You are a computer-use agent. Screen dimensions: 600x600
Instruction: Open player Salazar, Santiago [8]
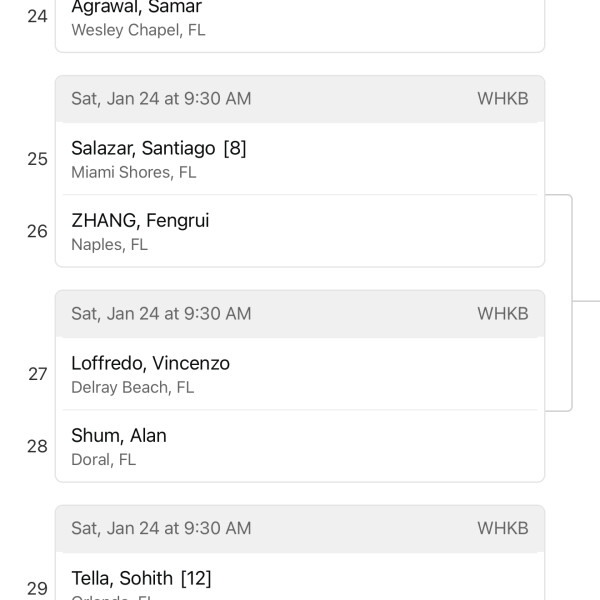tap(300, 159)
